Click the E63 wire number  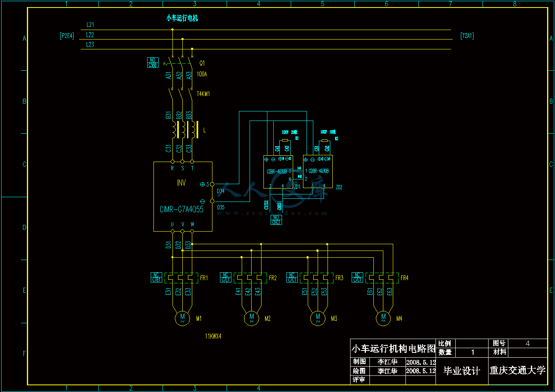tap(390, 292)
